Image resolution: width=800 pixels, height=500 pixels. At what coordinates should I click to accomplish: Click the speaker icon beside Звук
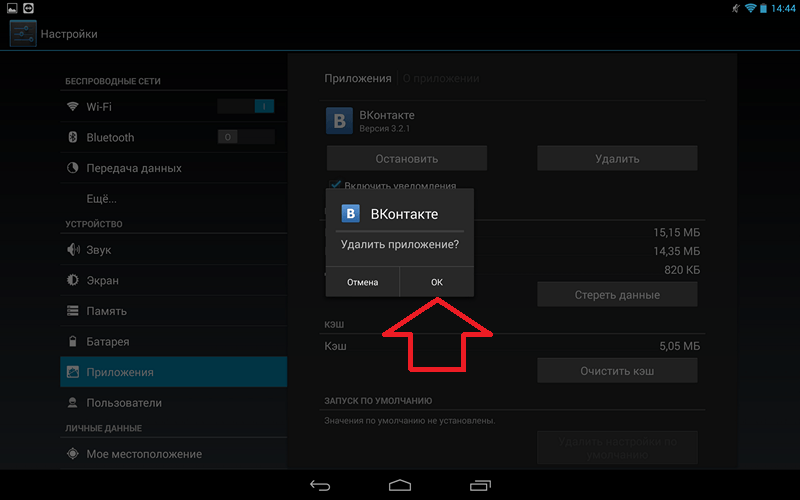tap(73, 249)
